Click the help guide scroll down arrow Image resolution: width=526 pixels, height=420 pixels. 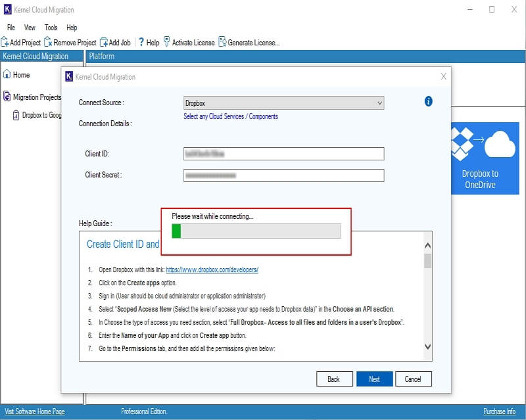[428, 346]
